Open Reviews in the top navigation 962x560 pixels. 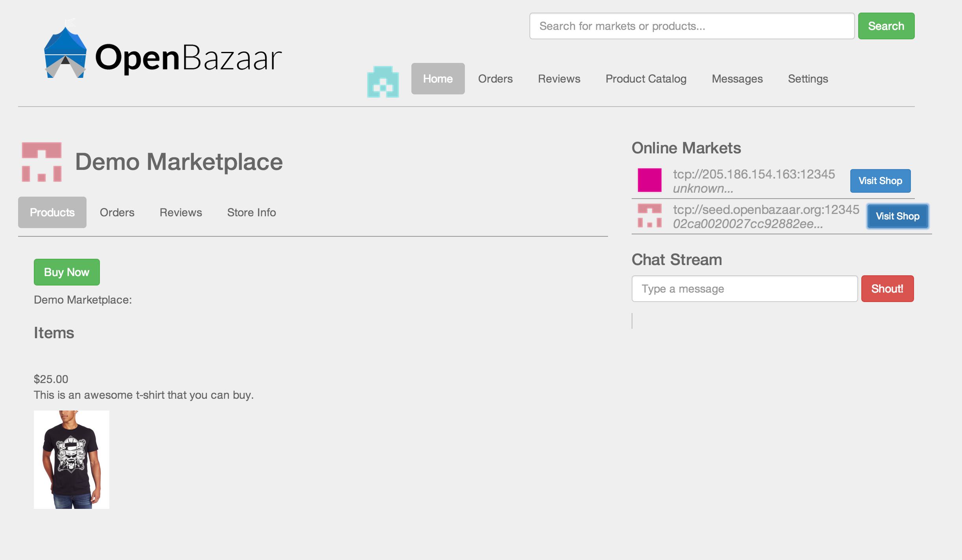(559, 79)
